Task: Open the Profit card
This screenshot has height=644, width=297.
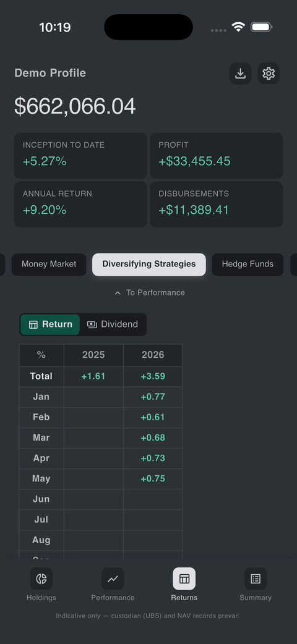Action: pos(217,155)
